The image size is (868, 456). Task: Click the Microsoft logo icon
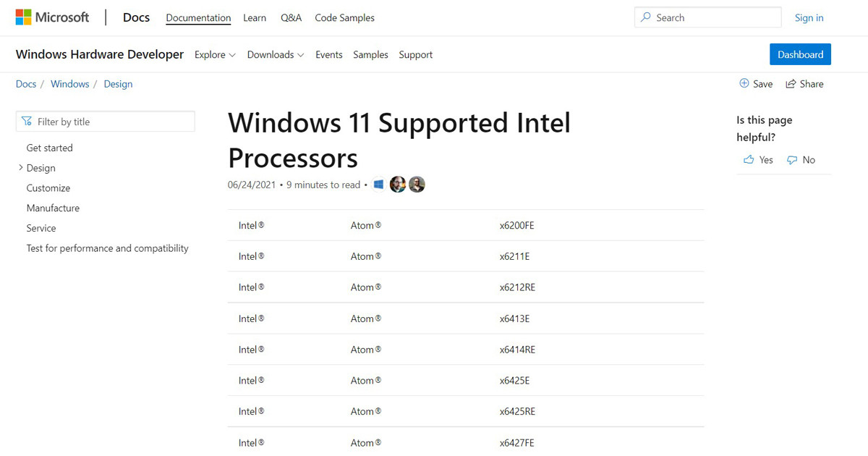point(24,17)
